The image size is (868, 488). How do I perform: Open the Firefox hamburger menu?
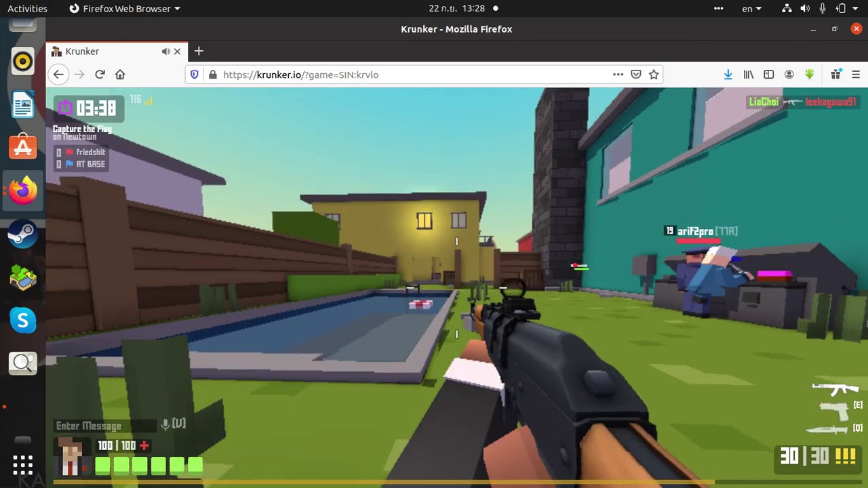pyautogui.click(x=856, y=75)
